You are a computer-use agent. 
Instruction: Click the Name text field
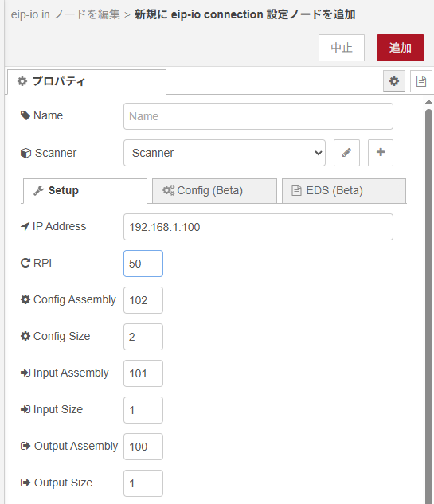coord(258,116)
